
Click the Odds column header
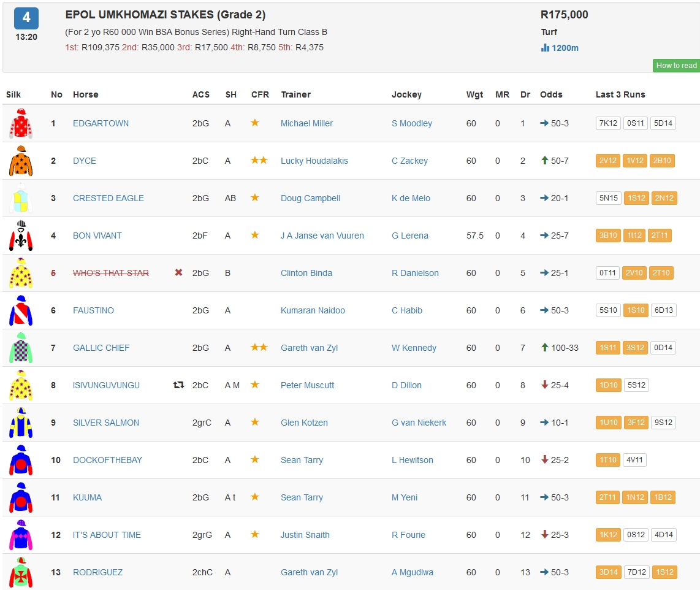551,94
